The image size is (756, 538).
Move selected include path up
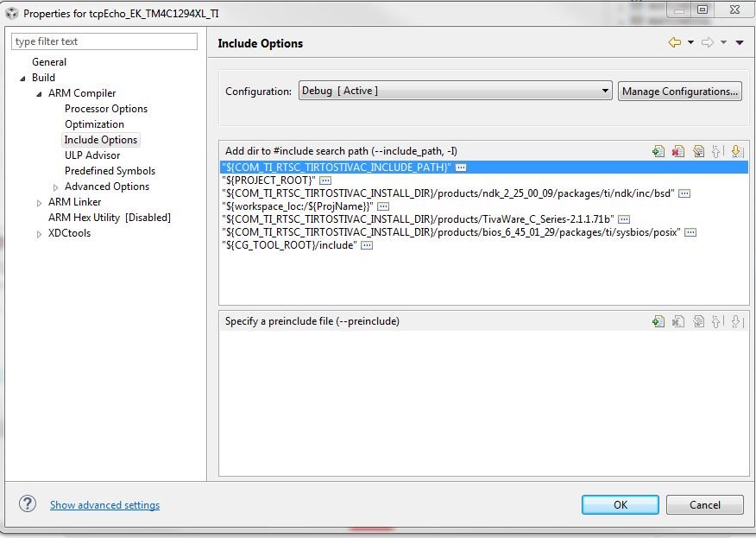tap(717, 151)
